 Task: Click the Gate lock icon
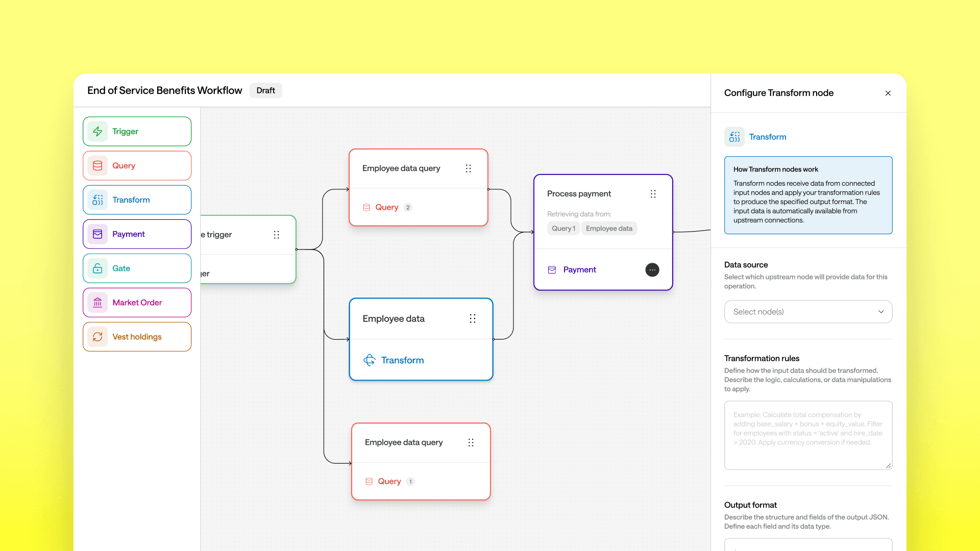point(97,268)
